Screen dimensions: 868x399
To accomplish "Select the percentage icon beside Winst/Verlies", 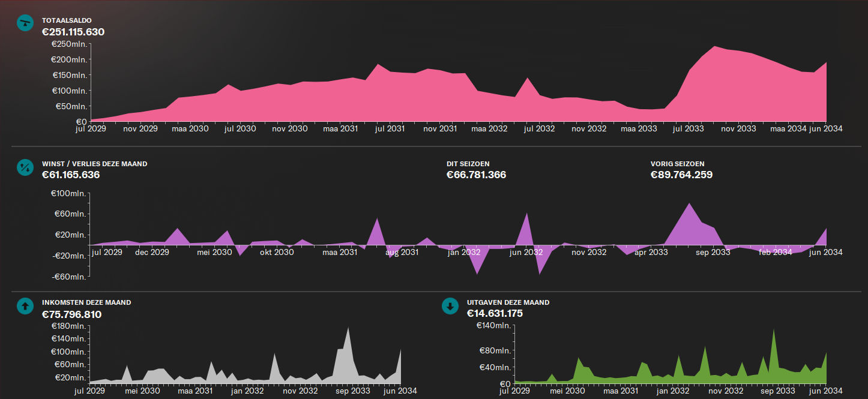I will pos(24,168).
